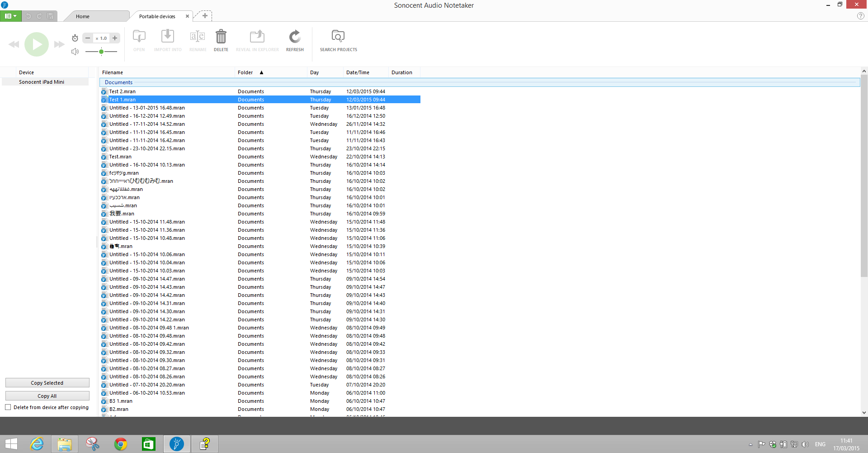
Task: Select the file Test 2.mran
Action: [x=122, y=91]
